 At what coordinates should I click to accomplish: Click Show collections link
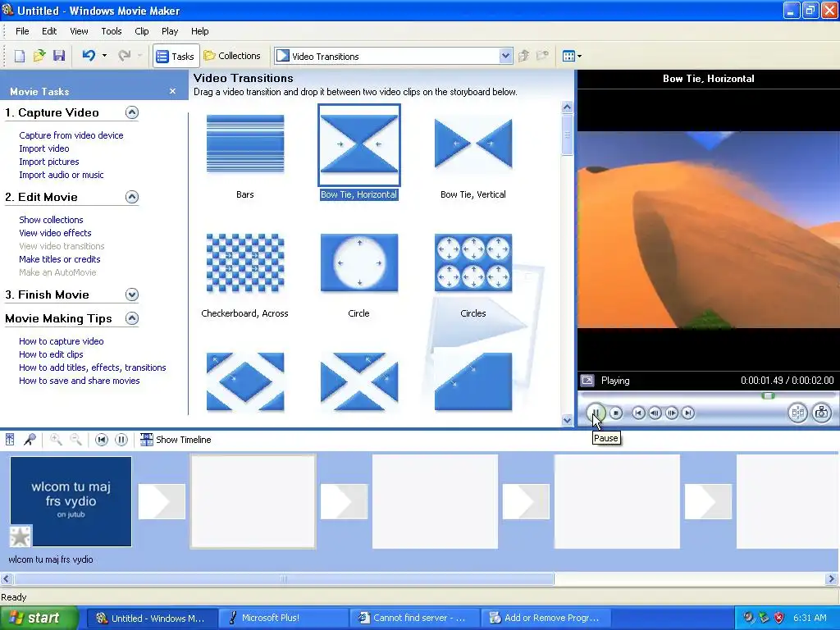coord(51,220)
